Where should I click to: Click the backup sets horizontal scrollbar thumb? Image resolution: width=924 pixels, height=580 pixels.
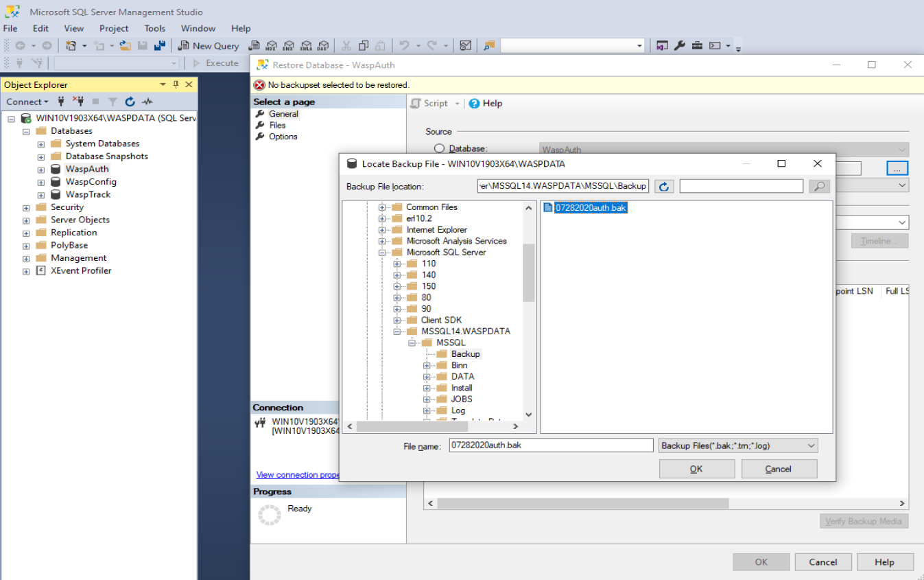[582, 503]
